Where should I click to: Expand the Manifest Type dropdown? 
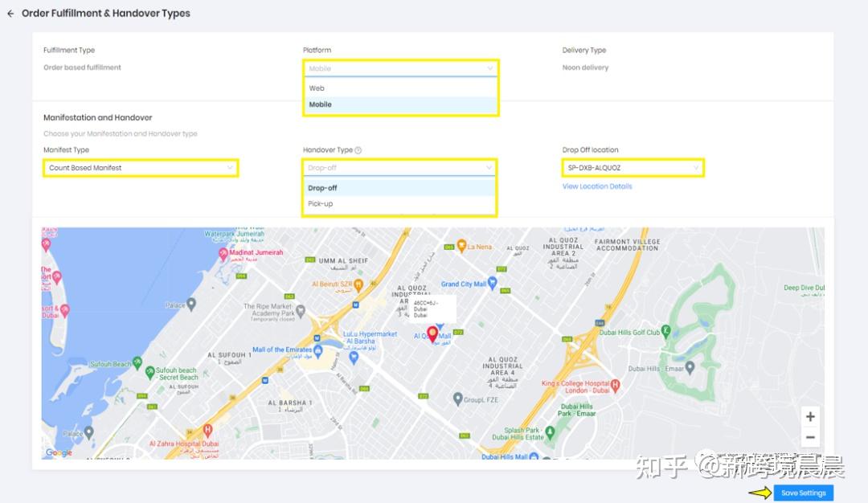(141, 168)
